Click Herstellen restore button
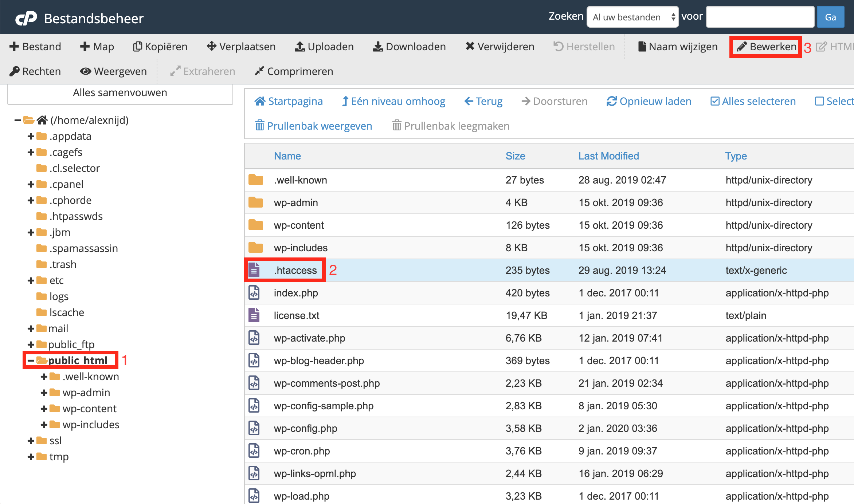Screen dimensions: 854x504 (584, 47)
